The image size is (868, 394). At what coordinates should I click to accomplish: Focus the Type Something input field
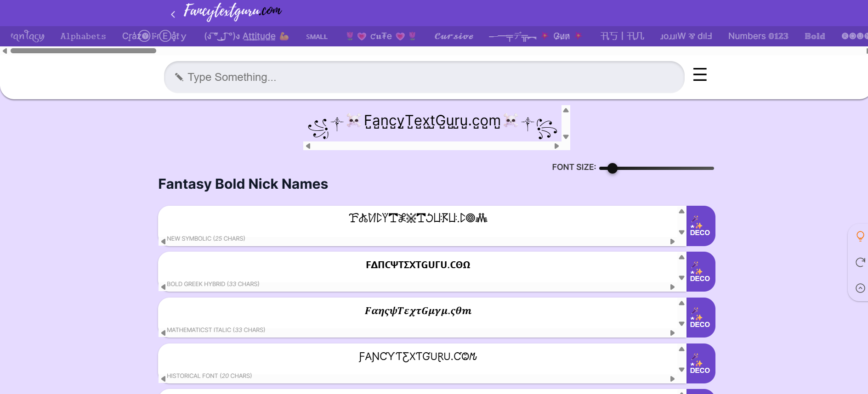423,77
